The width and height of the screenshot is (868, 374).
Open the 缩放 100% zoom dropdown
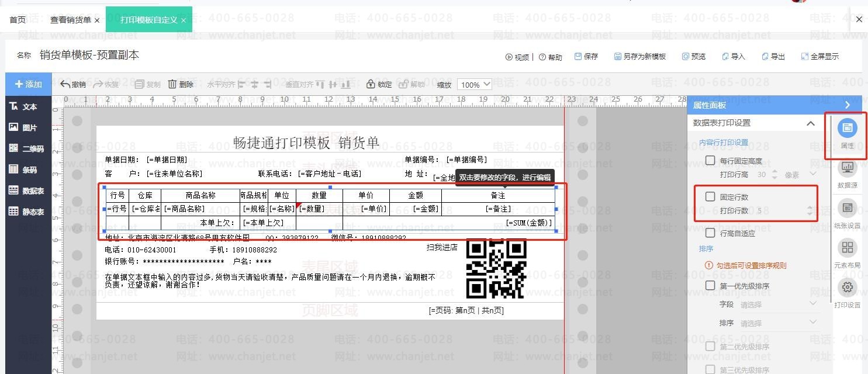tap(474, 85)
